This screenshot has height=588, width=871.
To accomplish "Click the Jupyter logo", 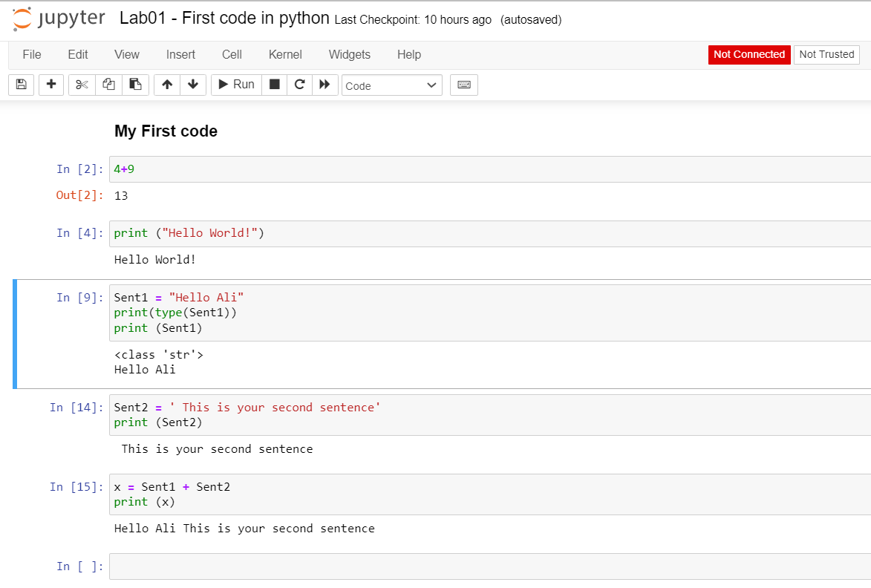I will tap(59, 19).
